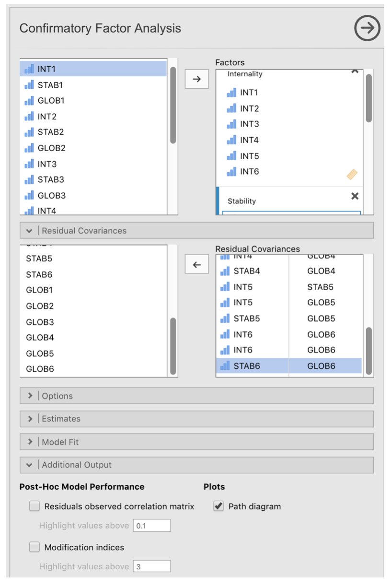Click the scrollbar of the residual covariance pairs list
Image resolution: width=391 pixels, height=588 pixels.
pos(369,351)
